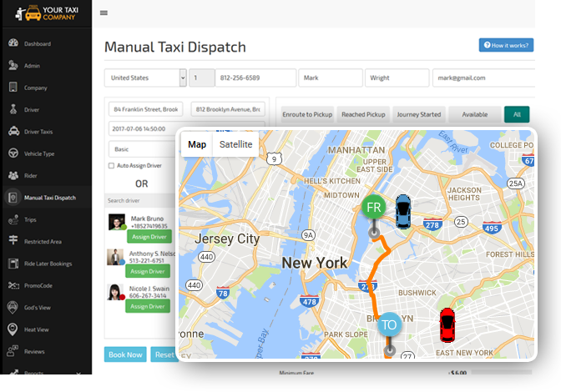Image resolution: width=561 pixels, height=392 pixels.
Task: Click the Driver Taxis car icon
Action: point(13,131)
